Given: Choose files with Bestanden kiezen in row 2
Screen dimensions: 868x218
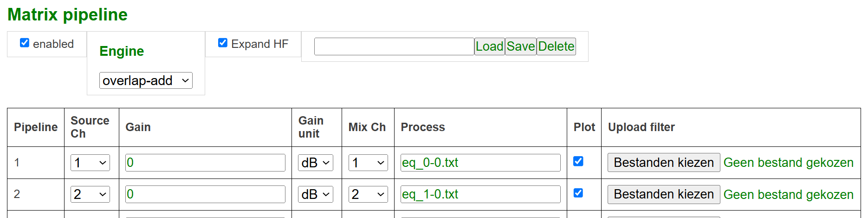Looking at the screenshot, I should pyautogui.click(x=664, y=194).
